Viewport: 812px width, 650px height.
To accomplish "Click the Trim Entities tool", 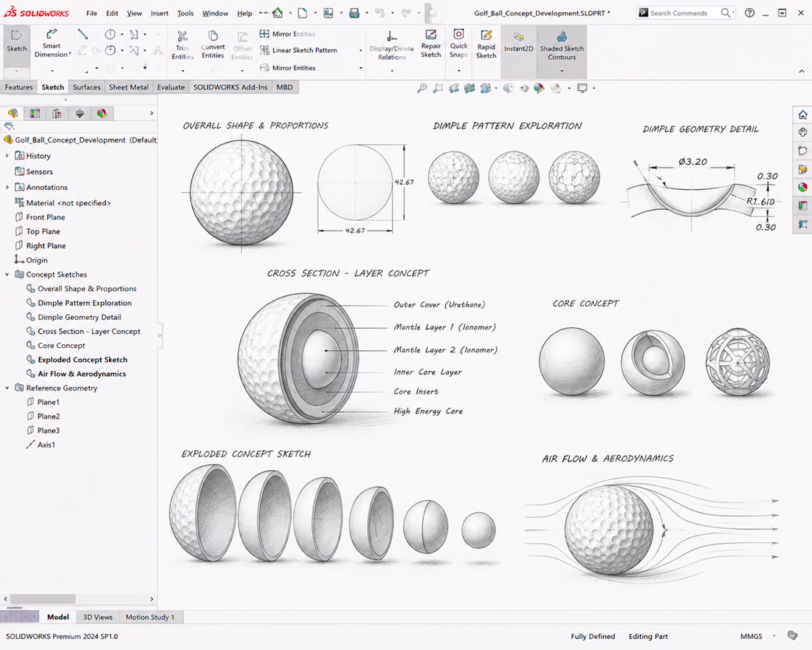I will click(182, 44).
